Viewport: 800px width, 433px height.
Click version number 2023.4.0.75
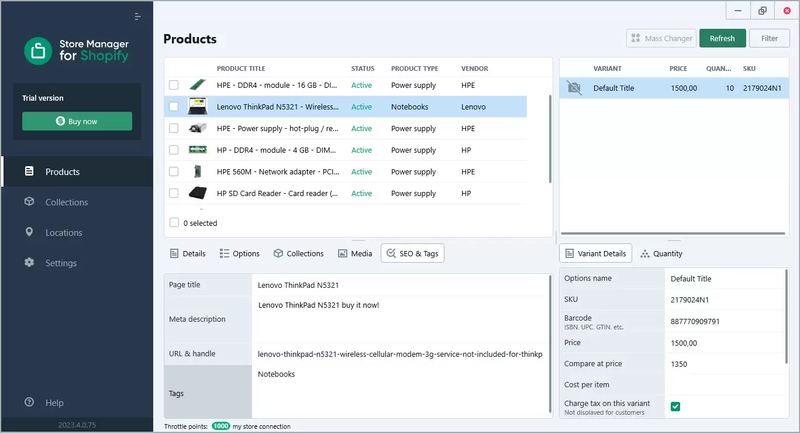pos(77,425)
